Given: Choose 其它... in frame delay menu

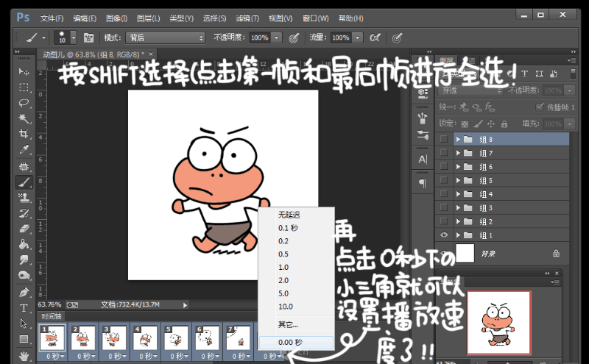Looking at the screenshot, I should (288, 324).
